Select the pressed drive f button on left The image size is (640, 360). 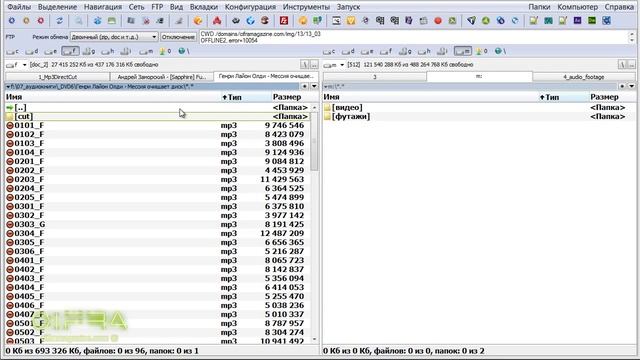[70, 51]
